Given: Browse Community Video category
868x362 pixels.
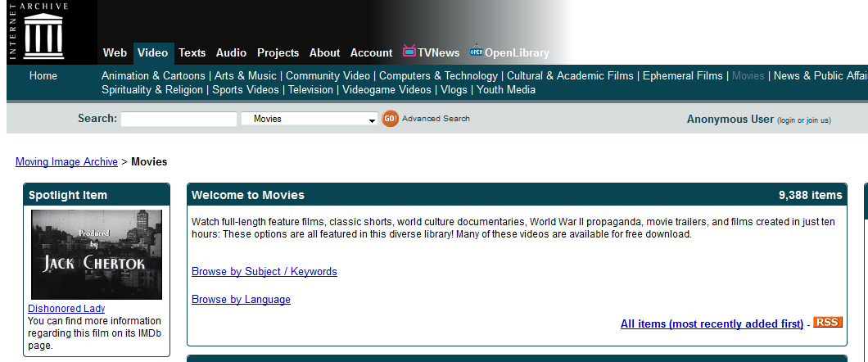Looking at the screenshot, I should 328,76.
